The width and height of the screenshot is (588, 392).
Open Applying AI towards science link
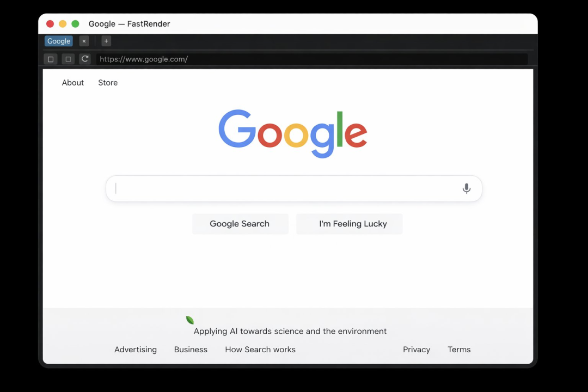pyautogui.click(x=290, y=331)
